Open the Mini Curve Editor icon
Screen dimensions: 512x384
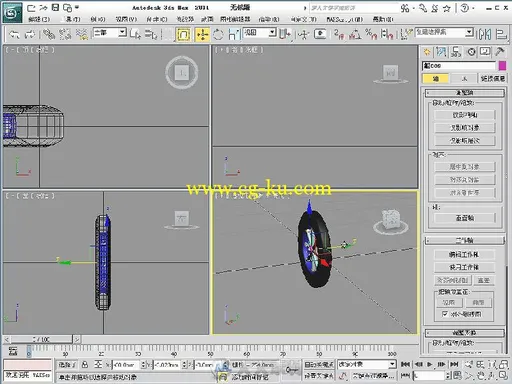coord(13,351)
